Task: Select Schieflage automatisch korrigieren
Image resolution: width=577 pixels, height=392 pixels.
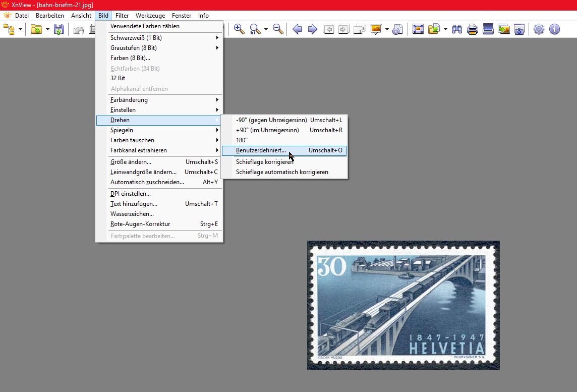Action: tap(282, 172)
